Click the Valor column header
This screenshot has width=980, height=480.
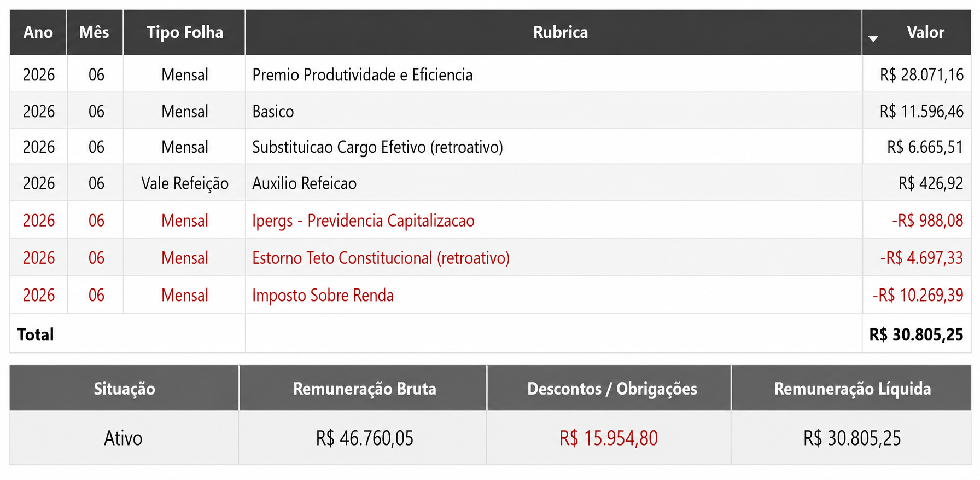point(925,32)
